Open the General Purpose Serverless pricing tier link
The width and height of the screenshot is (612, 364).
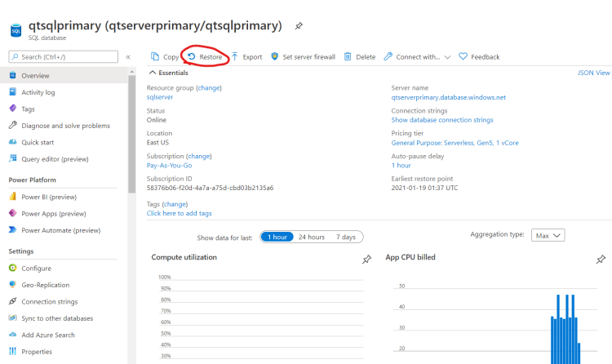455,143
